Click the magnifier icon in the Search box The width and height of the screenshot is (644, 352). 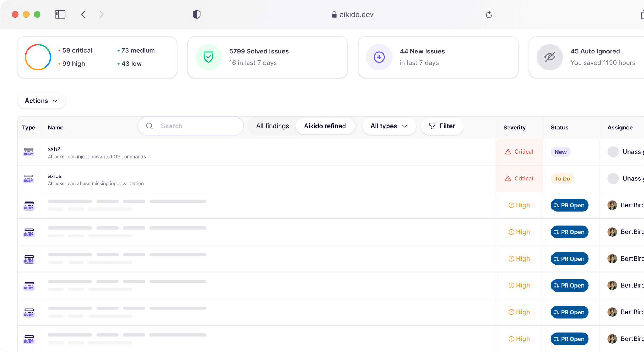149,126
